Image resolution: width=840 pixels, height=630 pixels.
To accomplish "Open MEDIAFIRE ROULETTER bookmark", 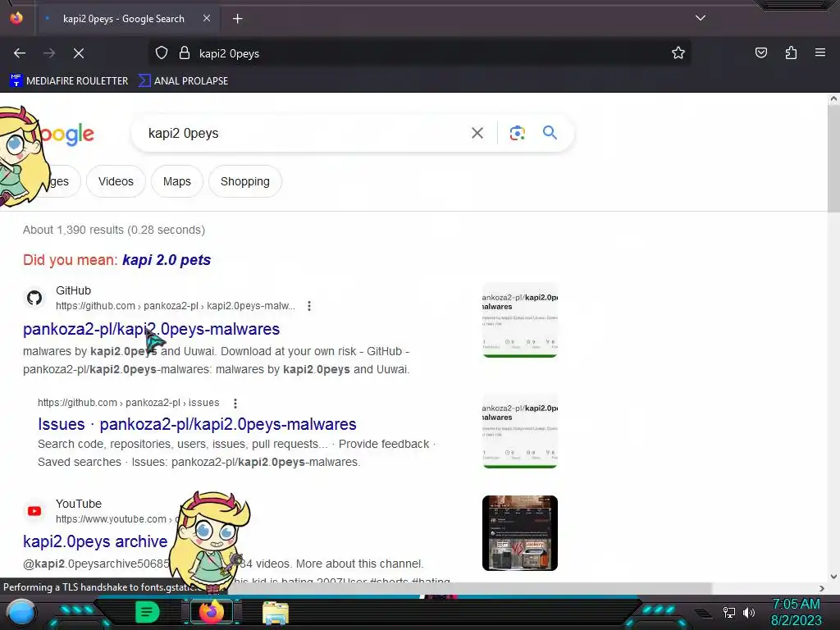I will (69, 81).
